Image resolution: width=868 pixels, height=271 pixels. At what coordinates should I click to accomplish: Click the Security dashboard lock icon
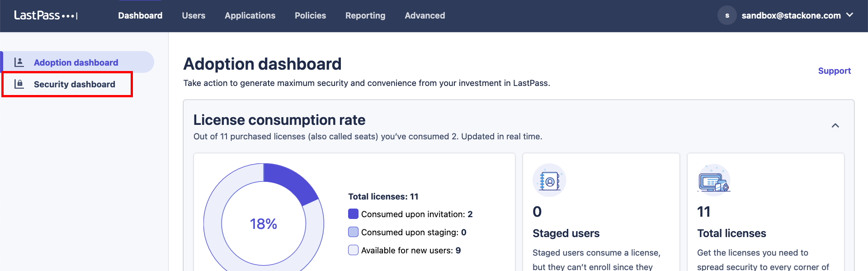click(19, 84)
